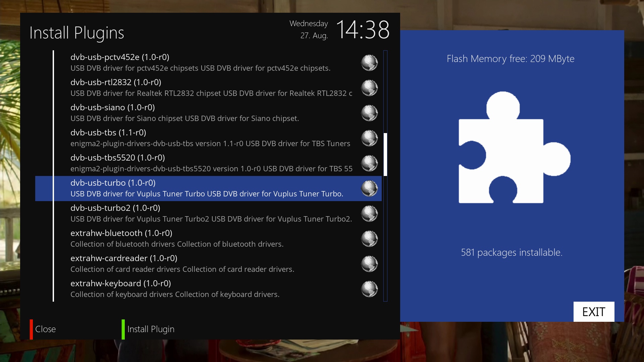Select dvb-usb-rtl2832 (1.0-r0) package
The image size is (644, 362).
click(x=208, y=88)
